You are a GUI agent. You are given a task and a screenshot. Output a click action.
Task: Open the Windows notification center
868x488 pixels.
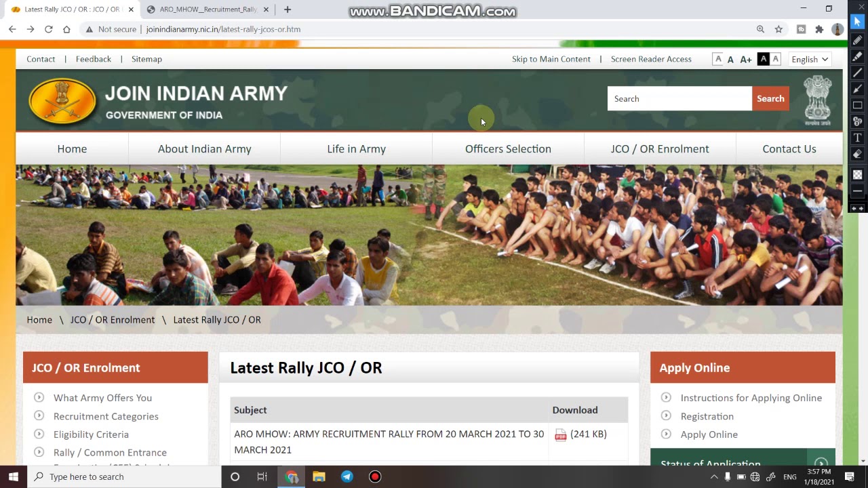coord(850,476)
